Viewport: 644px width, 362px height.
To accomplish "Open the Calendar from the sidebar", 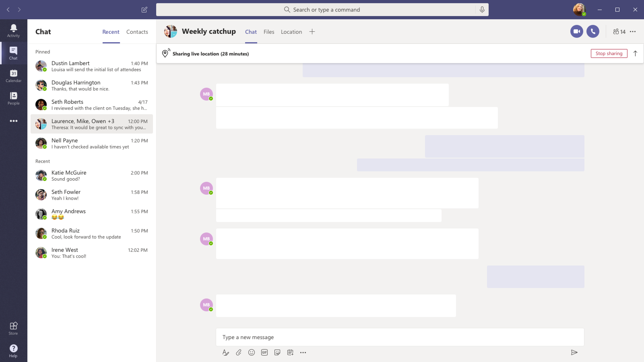I will tap(13, 75).
